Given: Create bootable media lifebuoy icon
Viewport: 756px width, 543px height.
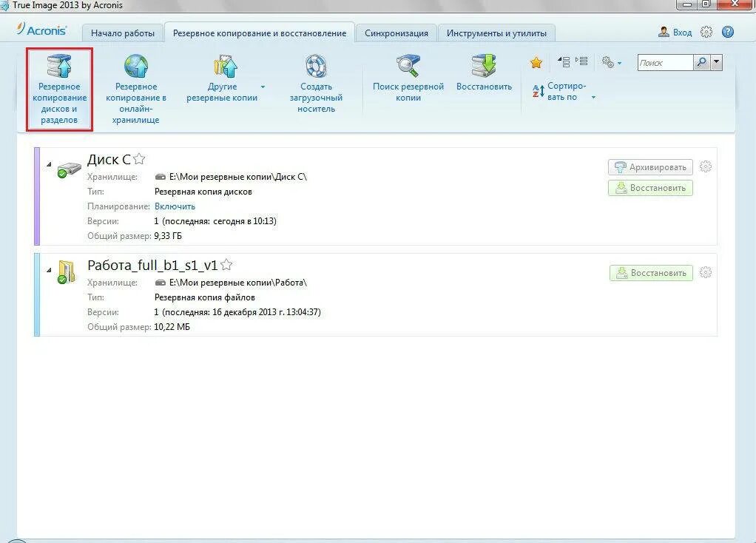Looking at the screenshot, I should 317,66.
